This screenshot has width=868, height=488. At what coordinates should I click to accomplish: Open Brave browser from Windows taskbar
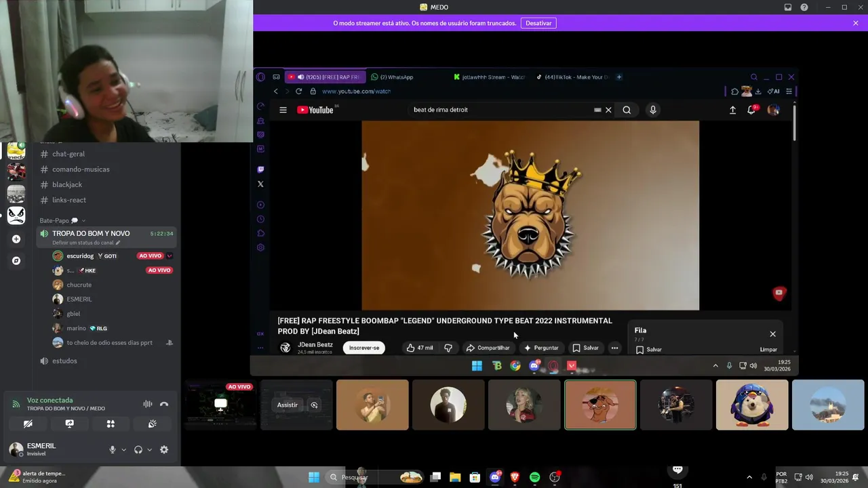(x=515, y=477)
